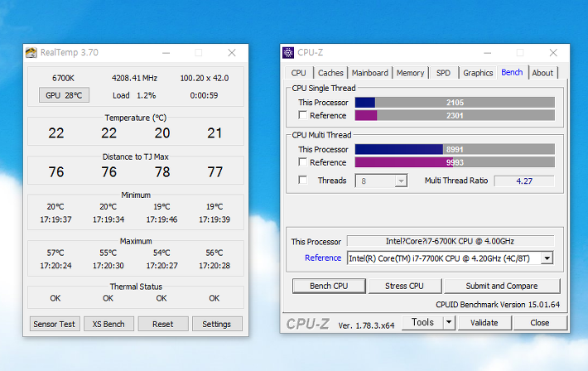588x371 pixels.
Task: Click the Load 1.2% reading
Action: pyautogui.click(x=134, y=96)
